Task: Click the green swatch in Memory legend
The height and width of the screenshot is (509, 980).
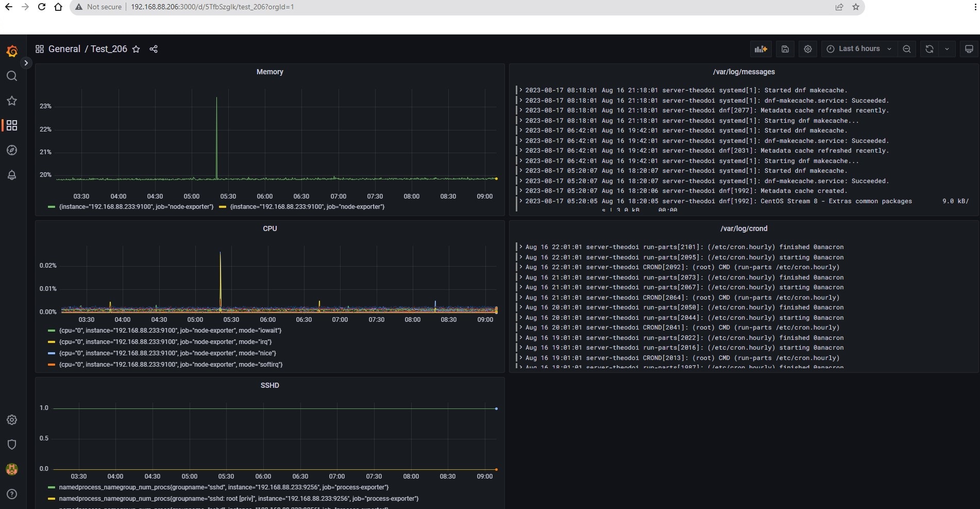Action: [51, 207]
